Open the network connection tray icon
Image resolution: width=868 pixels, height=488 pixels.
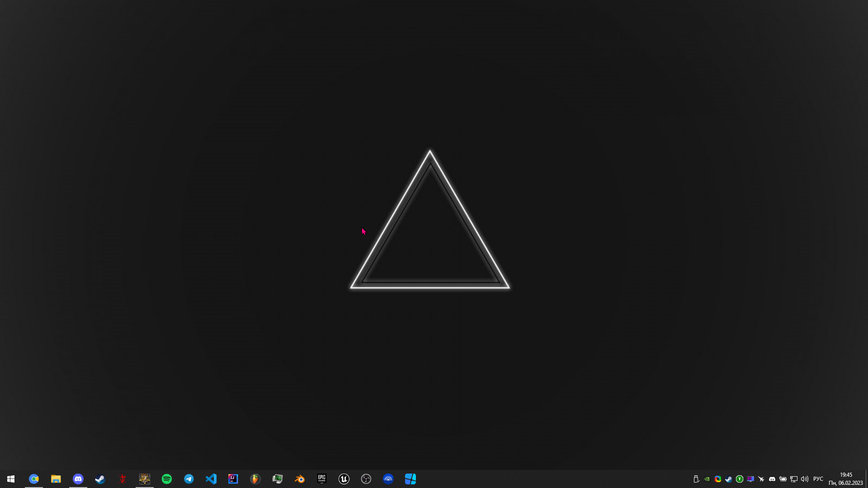[x=794, y=479]
